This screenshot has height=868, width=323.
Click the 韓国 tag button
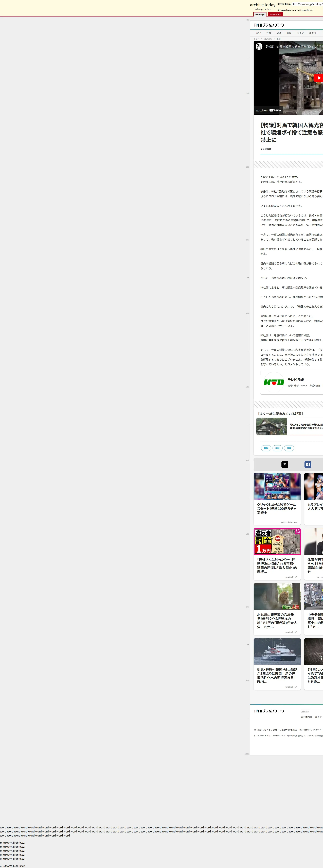click(x=266, y=448)
